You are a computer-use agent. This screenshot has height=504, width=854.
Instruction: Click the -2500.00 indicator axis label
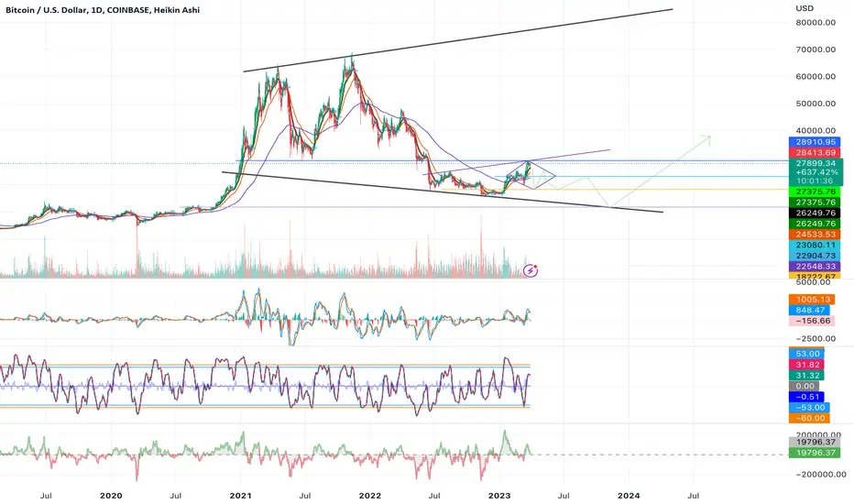[816, 338]
